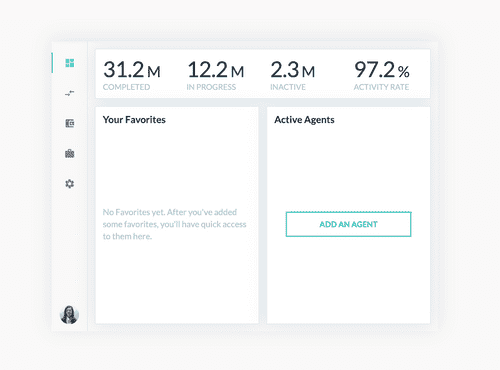Click the ADD AN AGENT button

(348, 224)
